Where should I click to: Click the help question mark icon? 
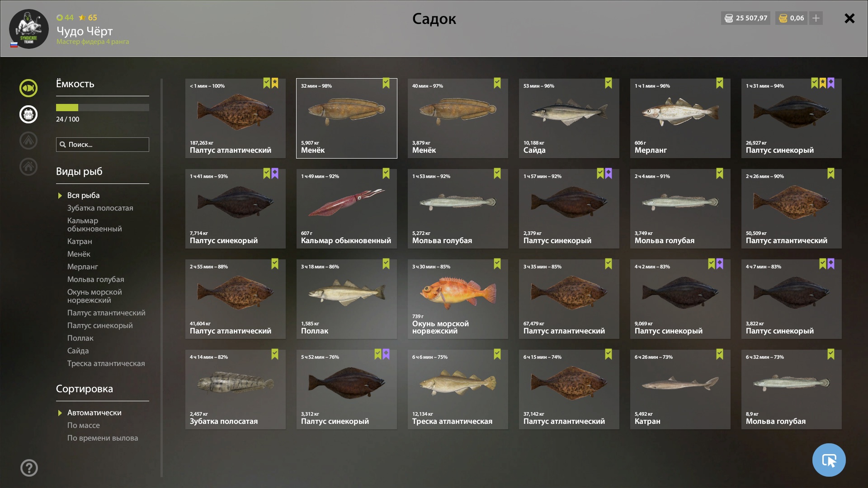click(29, 468)
